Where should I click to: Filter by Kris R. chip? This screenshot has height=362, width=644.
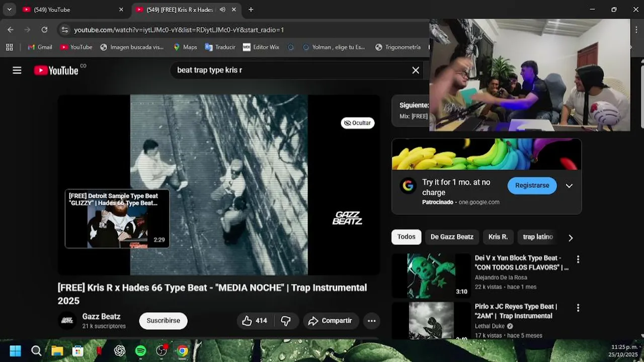(x=498, y=237)
